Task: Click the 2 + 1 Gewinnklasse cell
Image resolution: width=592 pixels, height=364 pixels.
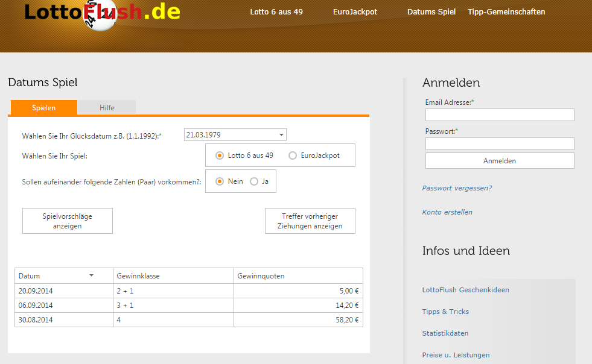Action: click(173, 291)
